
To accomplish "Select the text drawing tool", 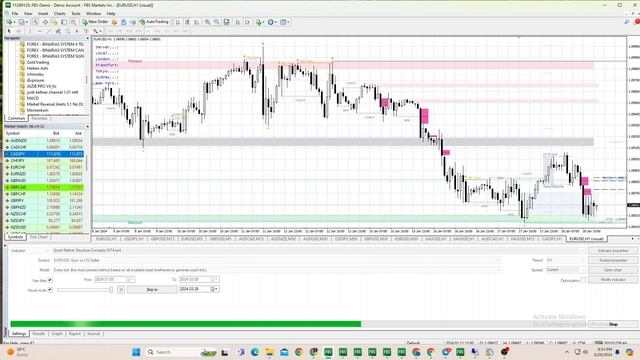I will [77, 31].
